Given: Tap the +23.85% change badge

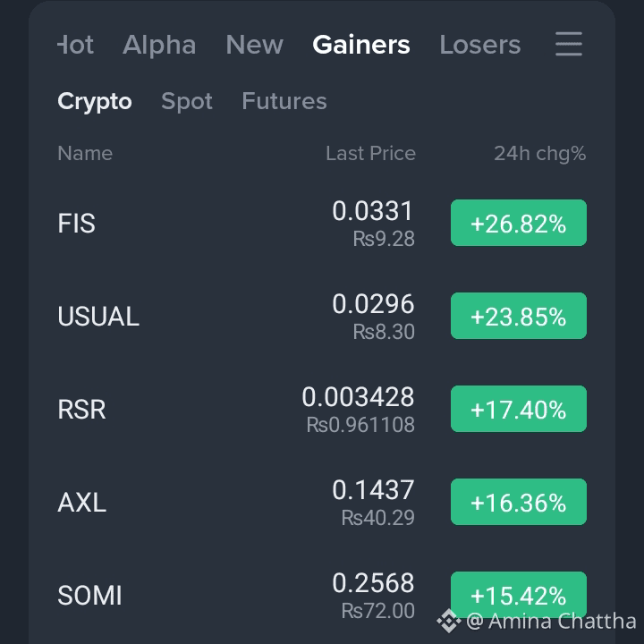Looking at the screenshot, I should pos(518,316).
